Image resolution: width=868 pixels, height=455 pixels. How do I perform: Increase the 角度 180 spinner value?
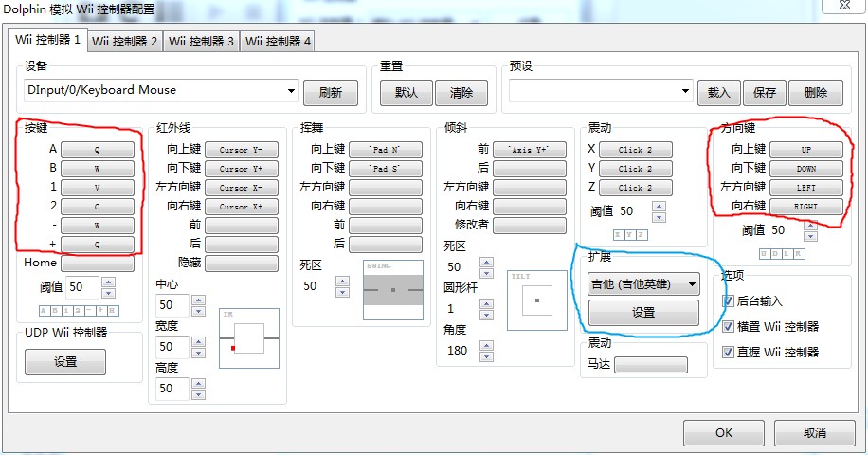click(x=486, y=345)
